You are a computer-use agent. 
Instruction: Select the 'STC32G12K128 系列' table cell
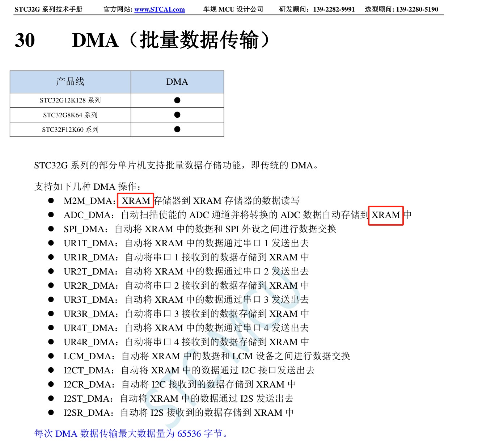point(70,100)
